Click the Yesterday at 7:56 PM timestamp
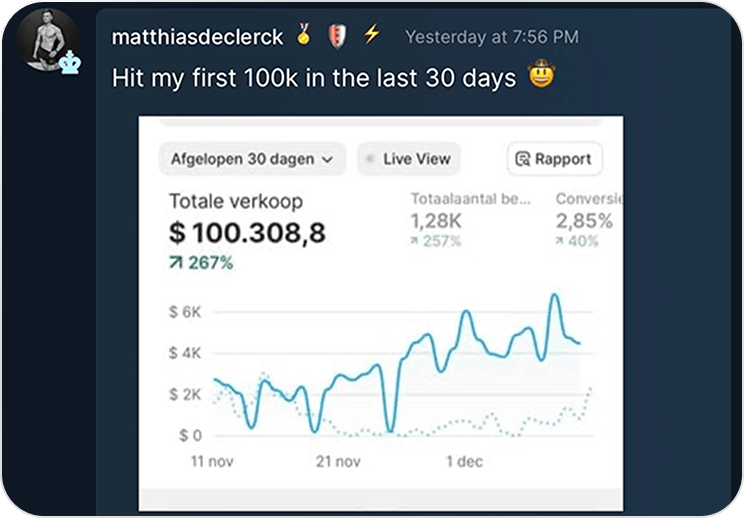Image resolution: width=744 pixels, height=518 pixels. (x=491, y=37)
